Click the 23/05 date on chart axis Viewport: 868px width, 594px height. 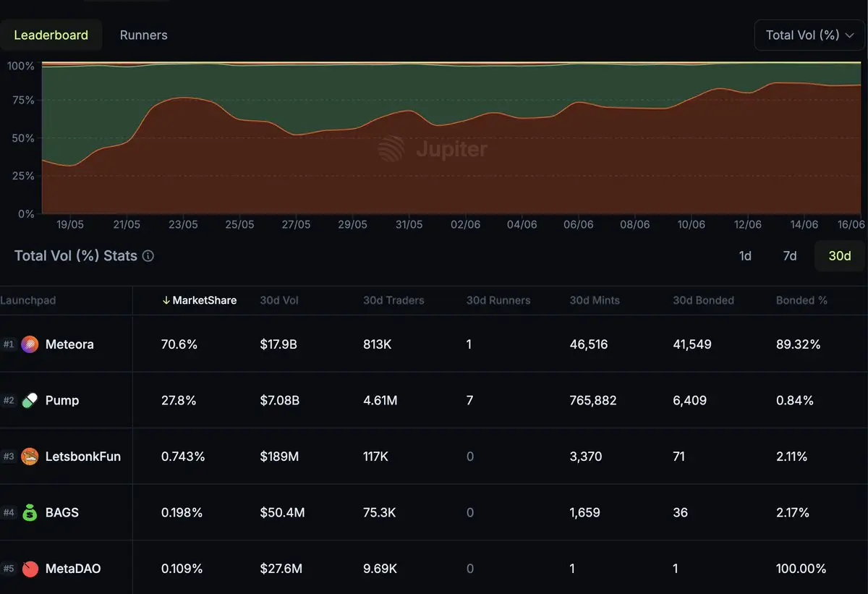click(x=183, y=225)
